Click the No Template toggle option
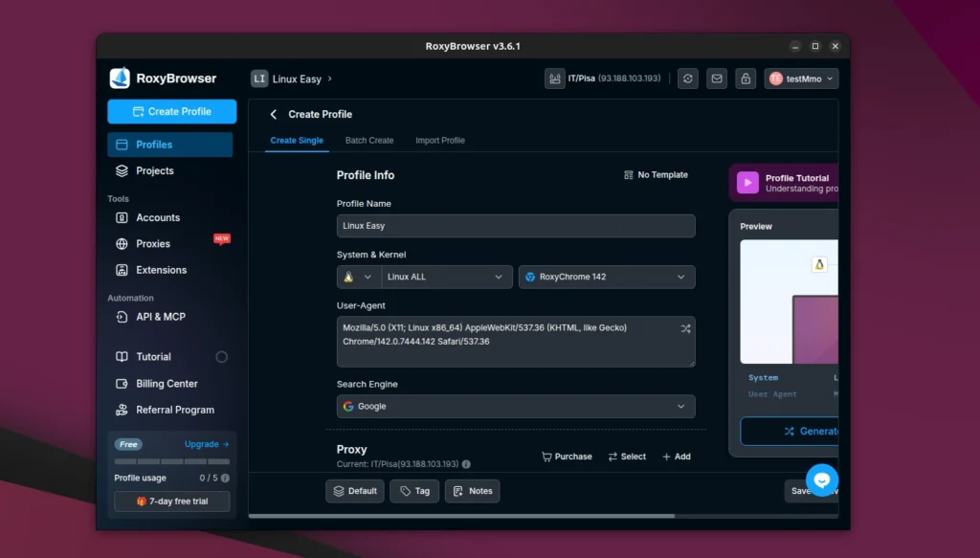The height and width of the screenshot is (558, 980). (x=656, y=174)
